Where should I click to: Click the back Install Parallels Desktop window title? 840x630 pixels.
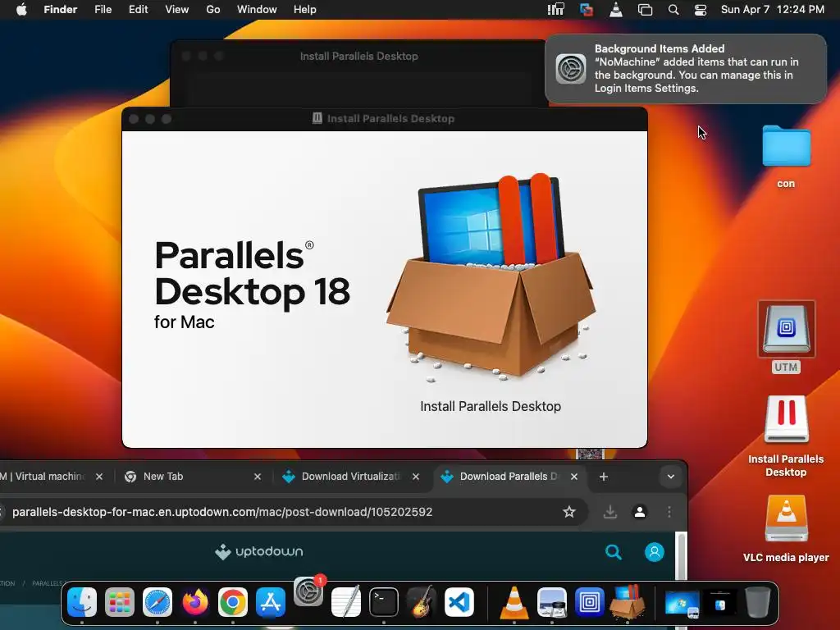[358, 56]
